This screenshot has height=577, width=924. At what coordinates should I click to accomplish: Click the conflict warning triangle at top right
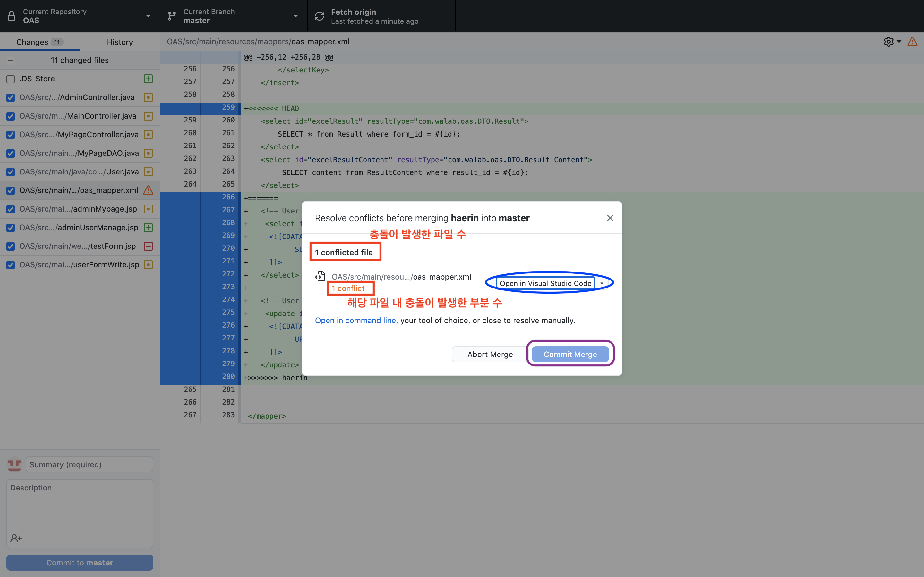coord(912,42)
